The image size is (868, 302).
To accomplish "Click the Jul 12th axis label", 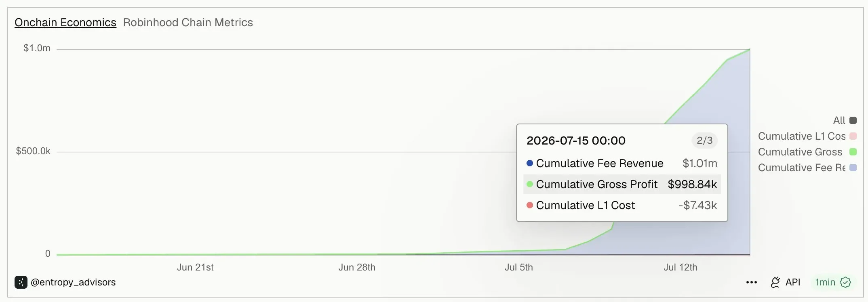I will [680, 267].
